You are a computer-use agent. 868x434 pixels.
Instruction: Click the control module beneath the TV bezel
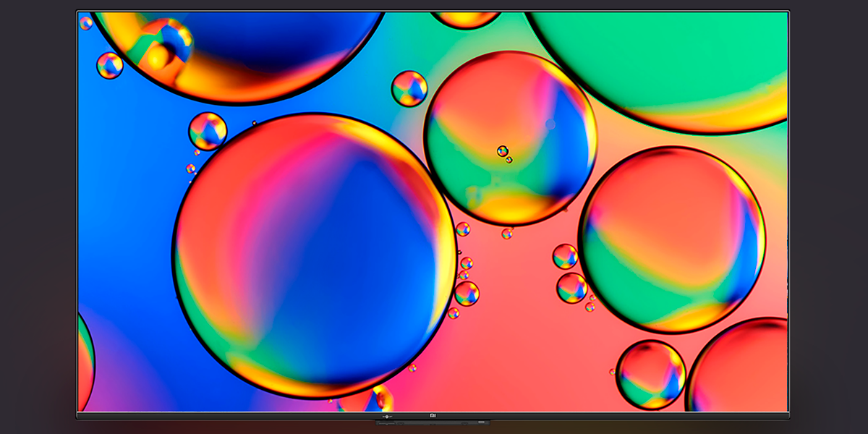click(432, 422)
